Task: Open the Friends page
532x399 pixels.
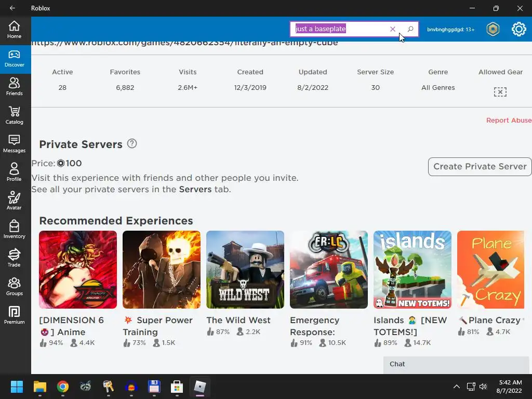Action: point(14,87)
